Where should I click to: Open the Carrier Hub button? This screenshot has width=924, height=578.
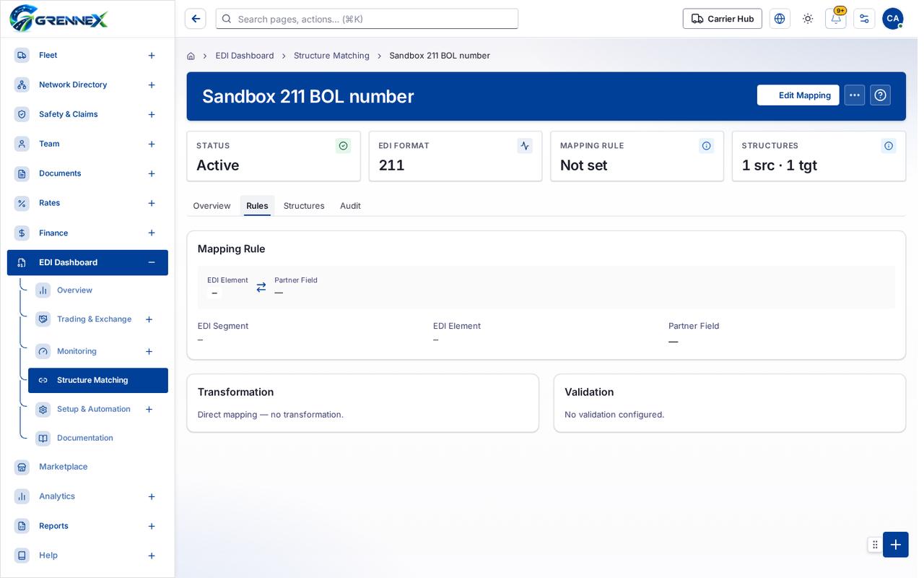coord(723,19)
